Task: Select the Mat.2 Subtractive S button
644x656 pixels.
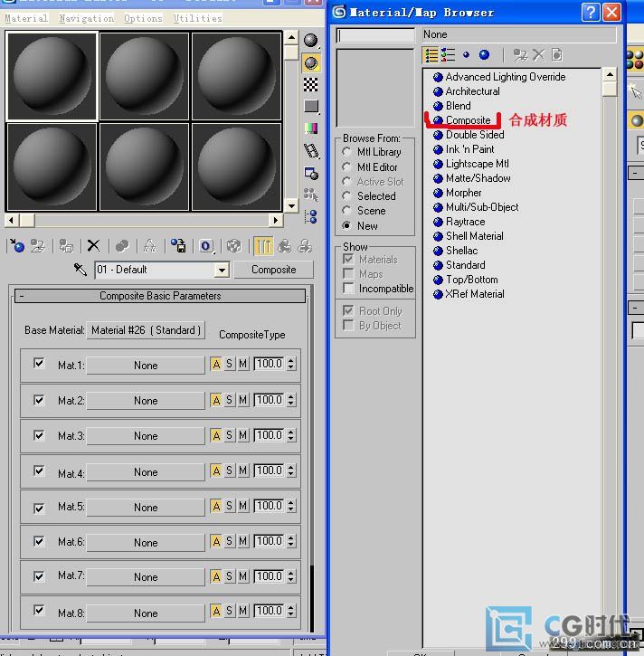Action: click(229, 400)
